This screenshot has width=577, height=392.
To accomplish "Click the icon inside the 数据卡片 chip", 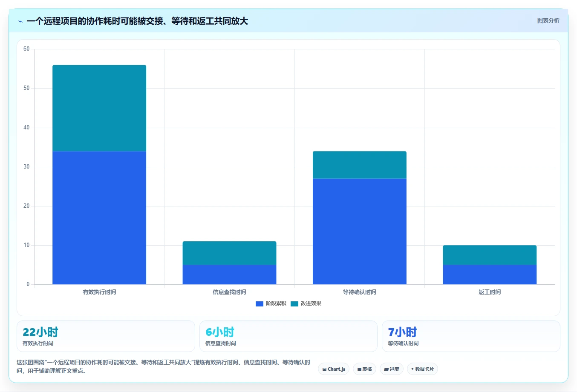I will tap(412, 369).
